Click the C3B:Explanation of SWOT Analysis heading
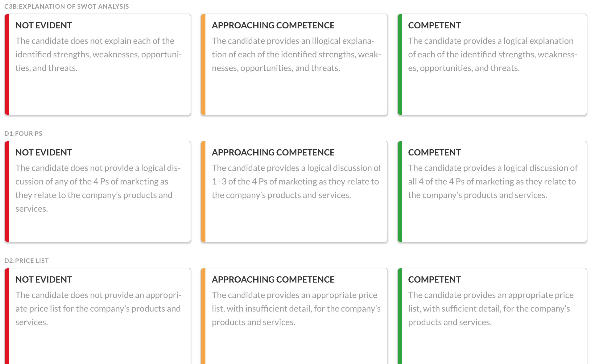 click(67, 6)
